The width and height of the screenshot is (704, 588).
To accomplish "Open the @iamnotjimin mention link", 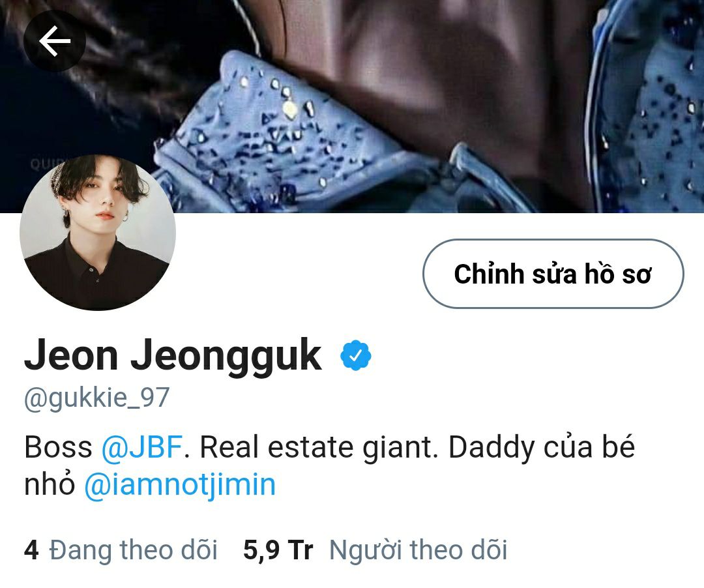I will (180, 485).
